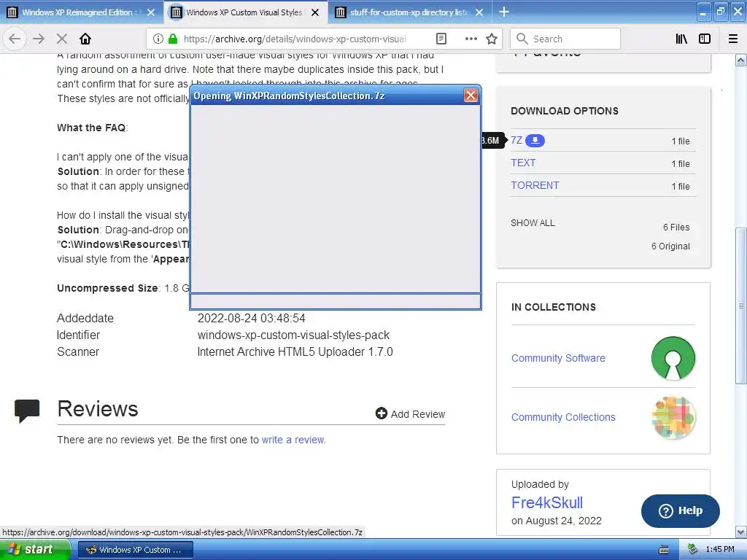The height and width of the screenshot is (560, 747).
Task: Click the 7Z download icon
Action: pos(535,141)
